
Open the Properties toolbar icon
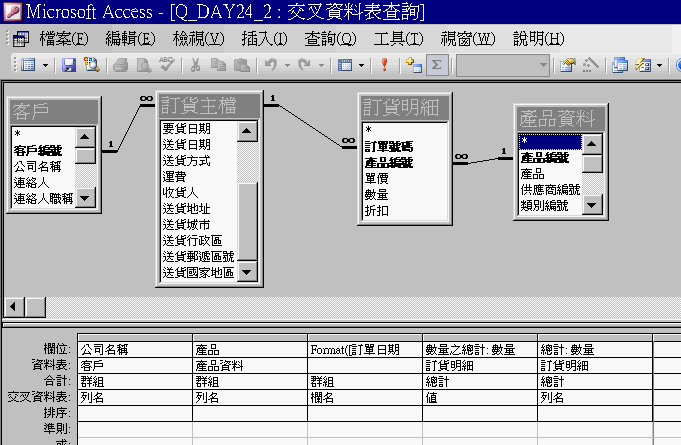click(x=567, y=65)
